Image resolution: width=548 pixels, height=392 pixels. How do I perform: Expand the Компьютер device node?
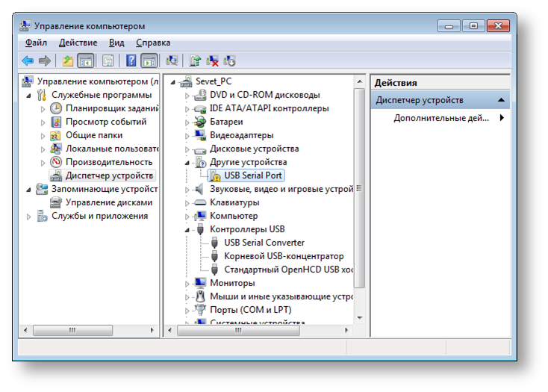point(187,217)
